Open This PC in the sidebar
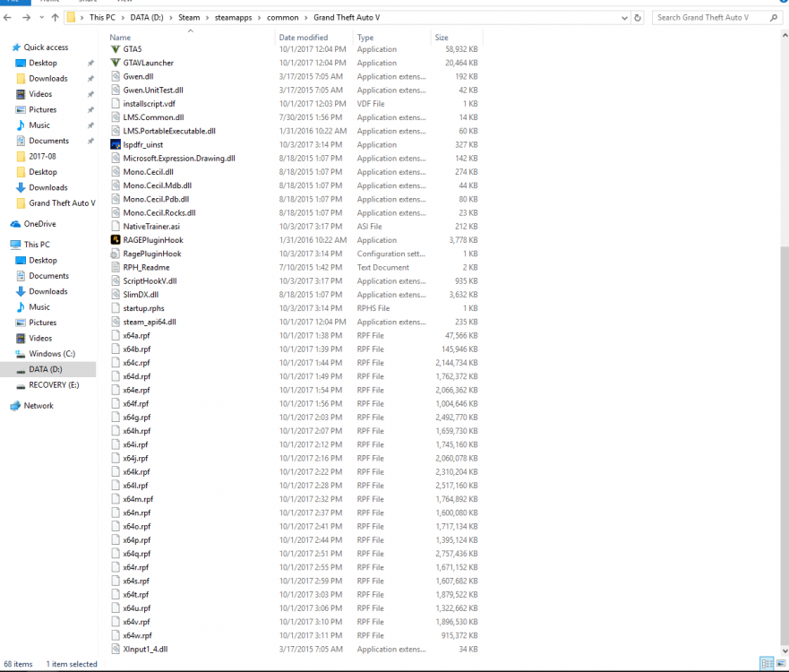The width and height of the screenshot is (789, 672). [30, 245]
